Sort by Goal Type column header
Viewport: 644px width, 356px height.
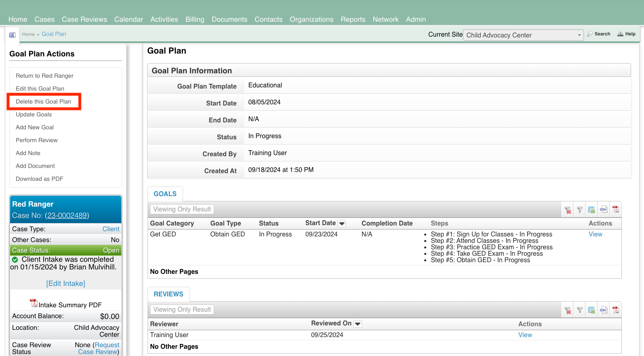click(x=225, y=224)
